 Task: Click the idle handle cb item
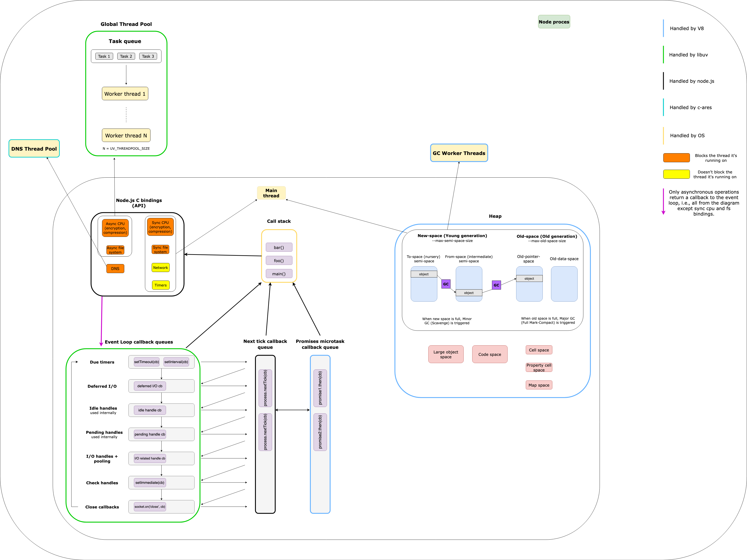(x=150, y=410)
